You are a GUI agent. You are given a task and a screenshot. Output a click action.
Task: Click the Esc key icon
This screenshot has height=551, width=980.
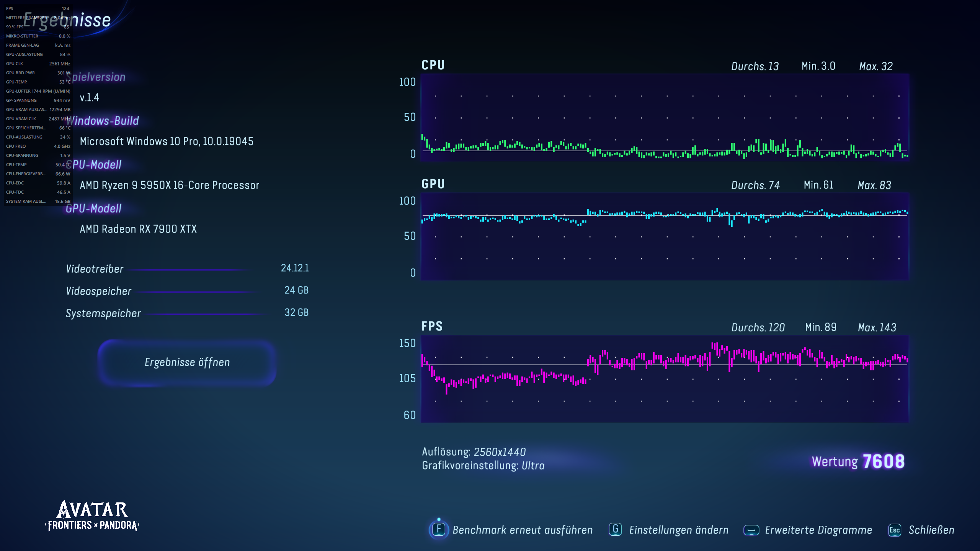pos(895,530)
